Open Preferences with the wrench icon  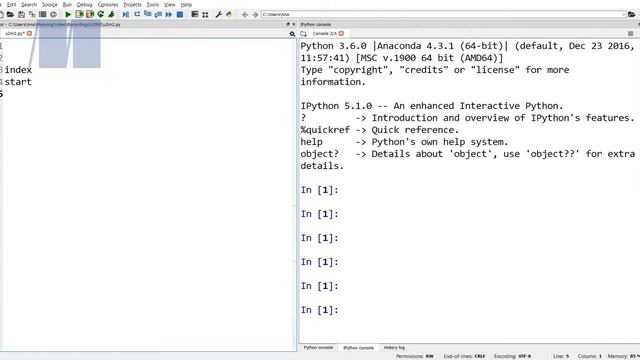coord(218,14)
